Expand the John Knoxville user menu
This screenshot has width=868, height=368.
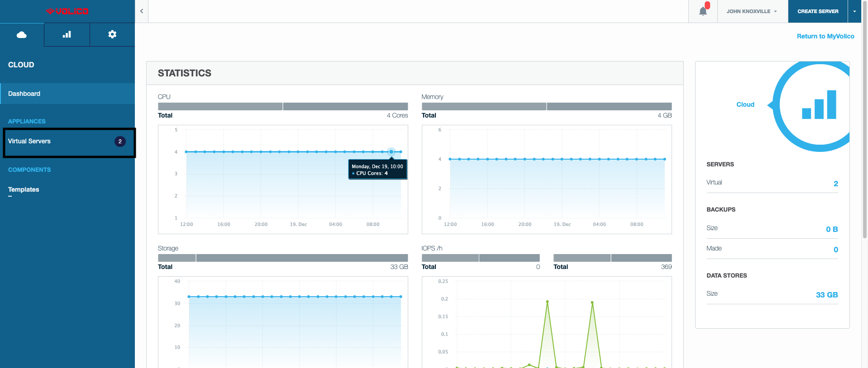click(x=751, y=11)
